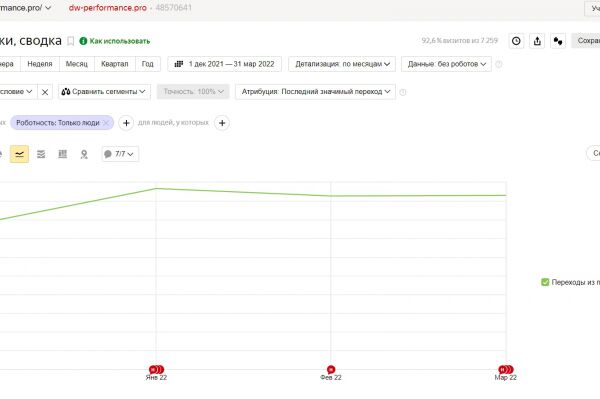This screenshot has height=399, width=600.
Task: Click the compare dots icon near Сохранить
Action: [558, 41]
